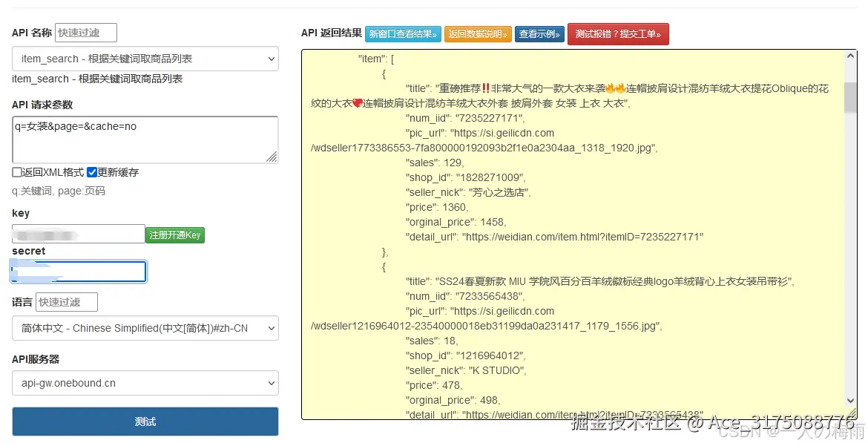Open the 简体中文 language dropdown
Screen dimensions: 868x446
145,328
